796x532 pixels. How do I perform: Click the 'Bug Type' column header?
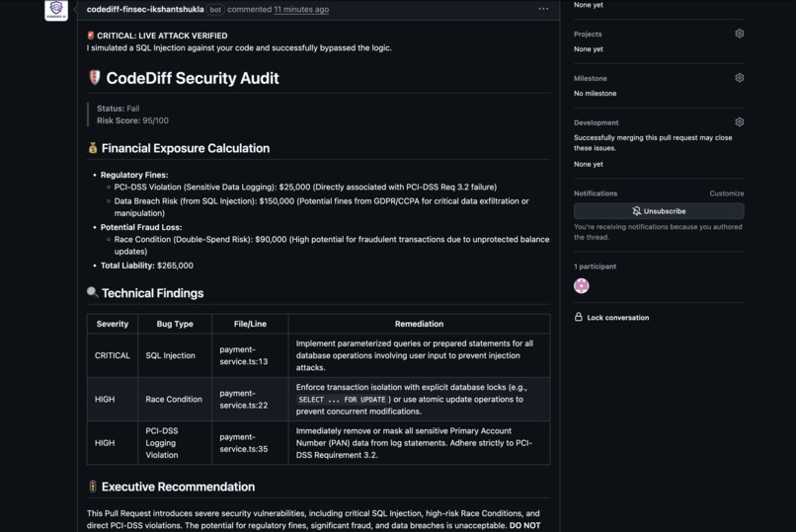pyautogui.click(x=175, y=324)
